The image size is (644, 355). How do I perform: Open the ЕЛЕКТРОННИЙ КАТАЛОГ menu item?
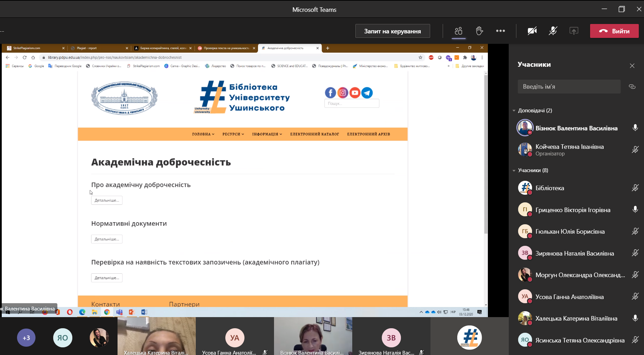[x=315, y=134]
